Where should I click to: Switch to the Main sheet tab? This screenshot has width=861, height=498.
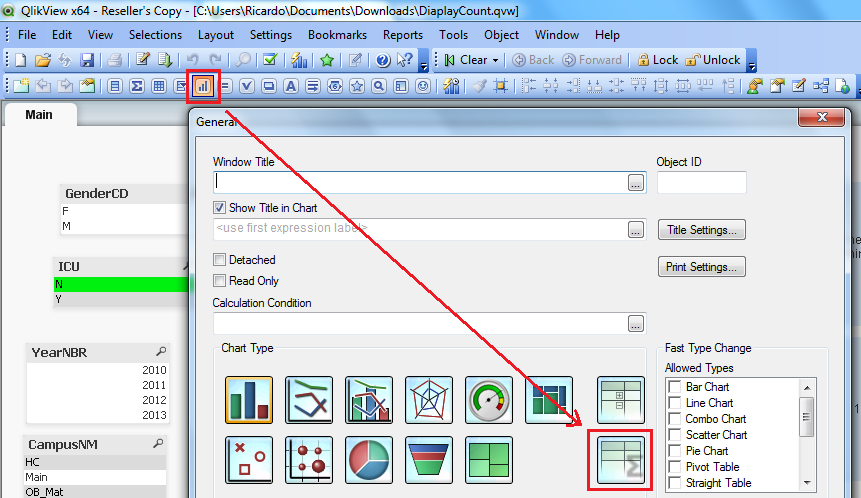[39, 115]
